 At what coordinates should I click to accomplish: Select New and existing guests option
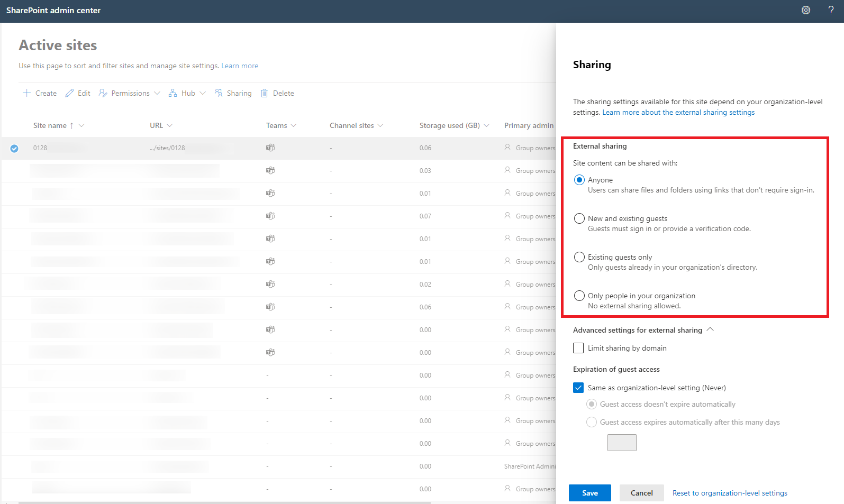(x=579, y=218)
